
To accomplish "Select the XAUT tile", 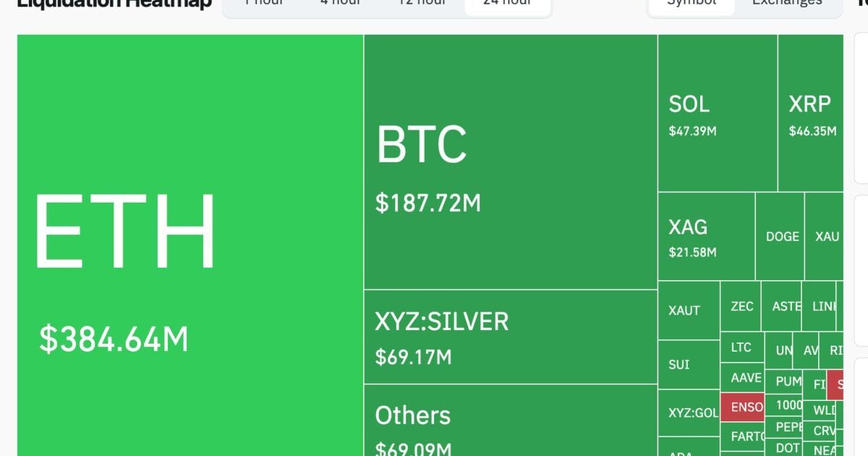I will [x=689, y=311].
